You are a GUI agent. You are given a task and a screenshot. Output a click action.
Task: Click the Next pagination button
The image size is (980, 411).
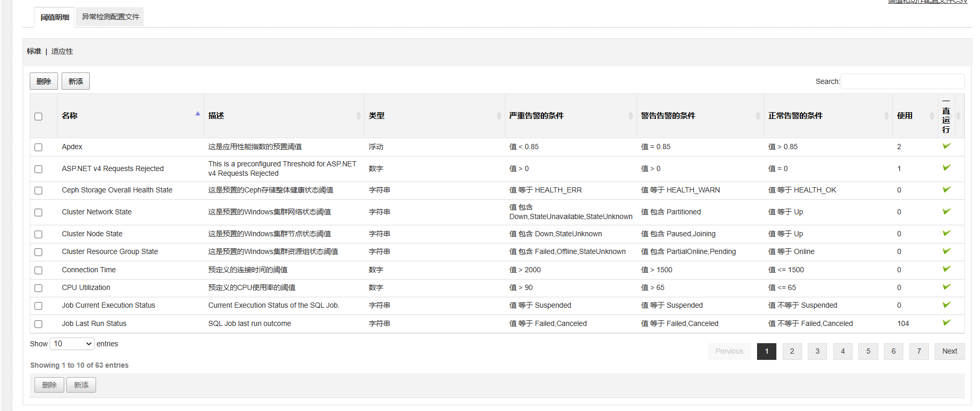coord(949,351)
